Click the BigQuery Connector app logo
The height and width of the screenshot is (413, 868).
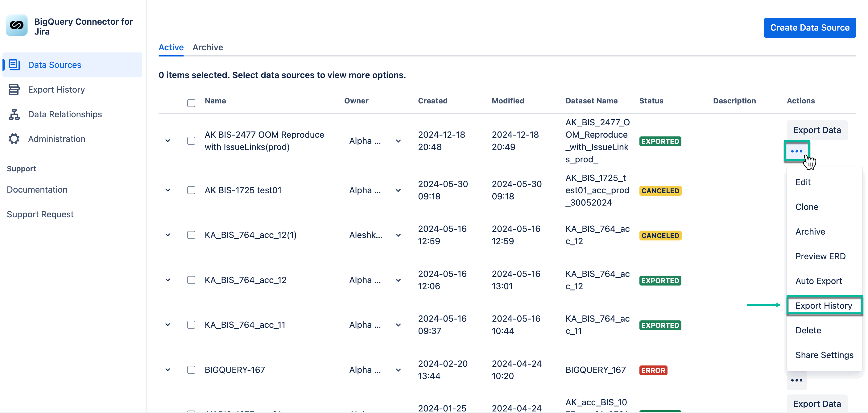tap(17, 25)
